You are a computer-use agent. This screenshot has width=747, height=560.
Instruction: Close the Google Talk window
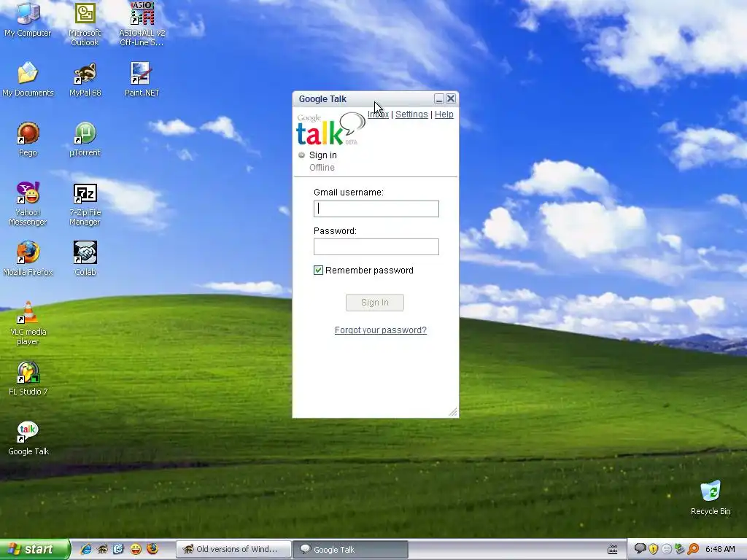[x=451, y=98]
